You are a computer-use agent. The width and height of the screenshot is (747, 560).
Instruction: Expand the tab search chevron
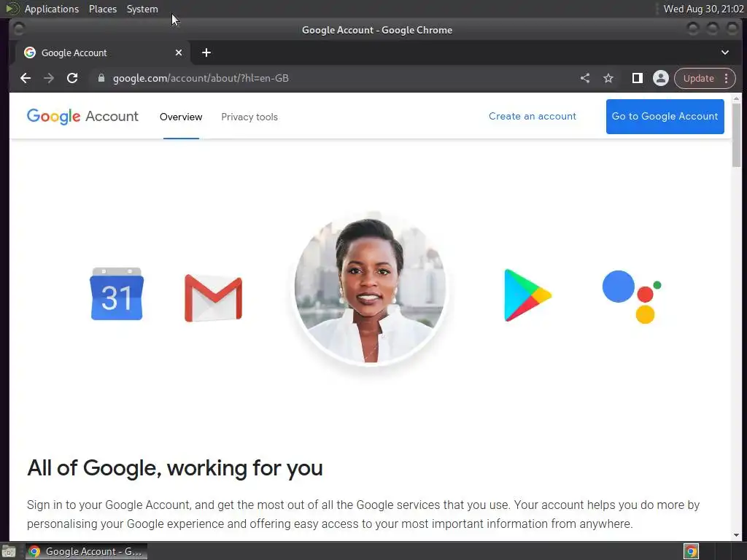point(725,52)
